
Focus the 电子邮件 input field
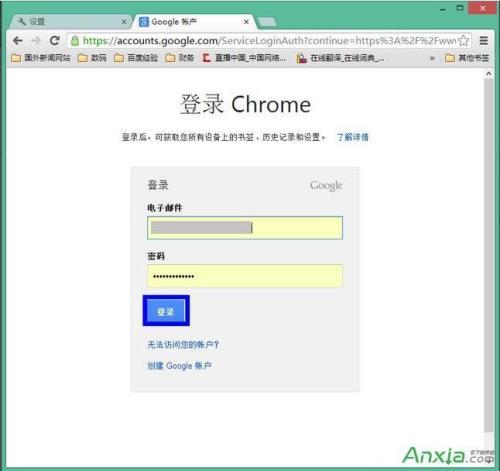245,228
